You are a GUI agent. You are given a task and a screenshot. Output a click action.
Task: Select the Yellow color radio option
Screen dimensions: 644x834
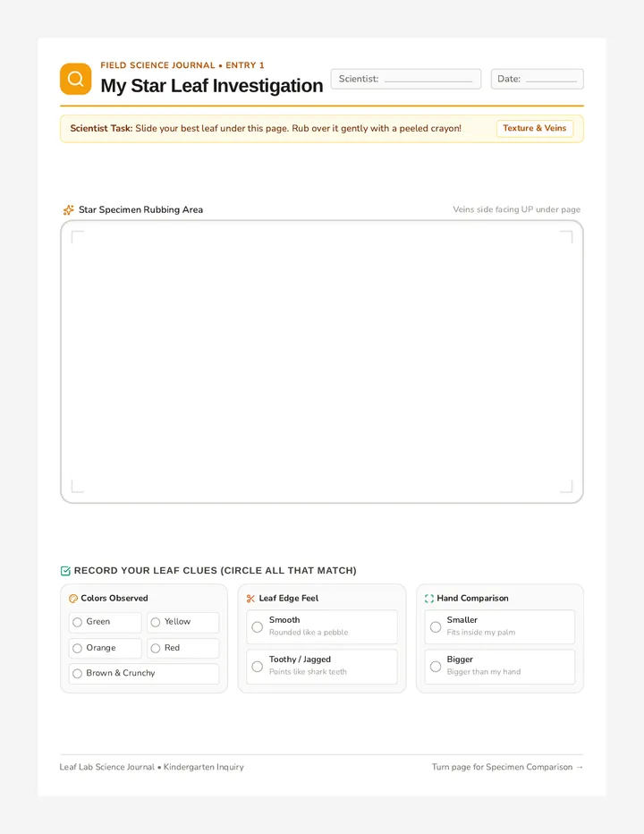183,622
